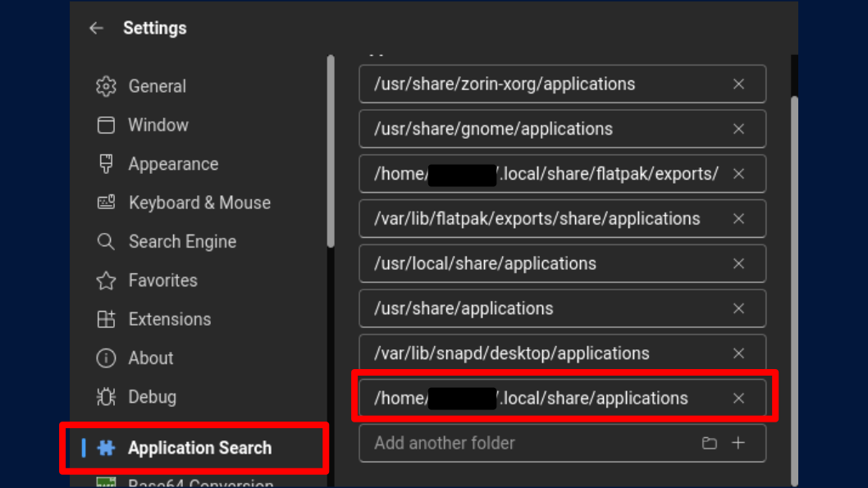Remove the /usr/share/zorin-xorg/applications folder
The height and width of the screenshot is (488, 868).
pos(738,84)
